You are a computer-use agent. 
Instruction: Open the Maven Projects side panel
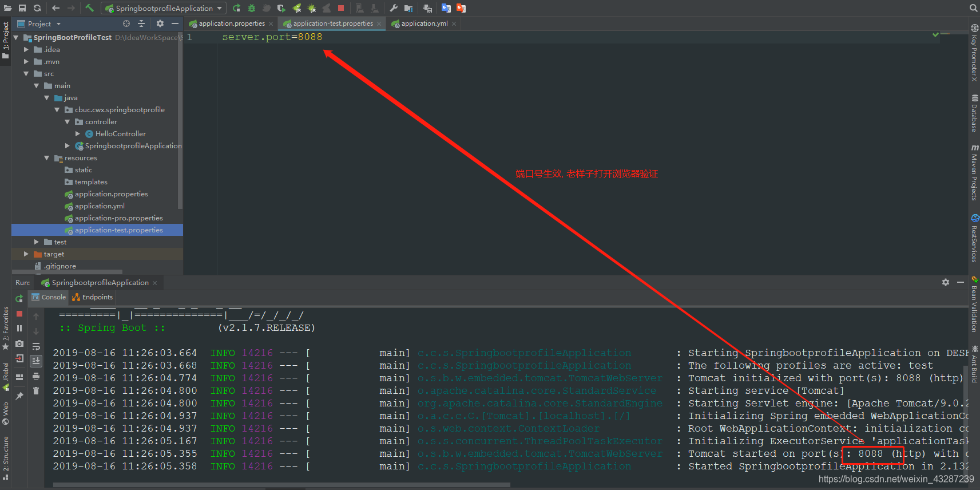coord(974,172)
